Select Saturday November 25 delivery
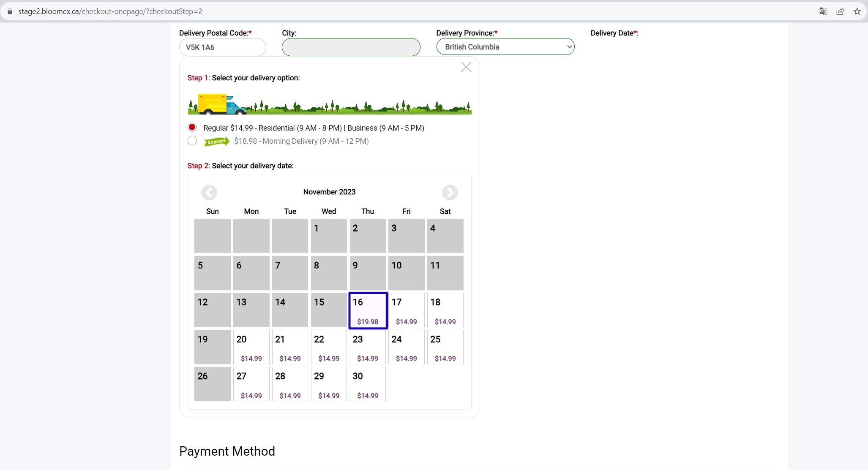The width and height of the screenshot is (868, 470). click(x=445, y=347)
